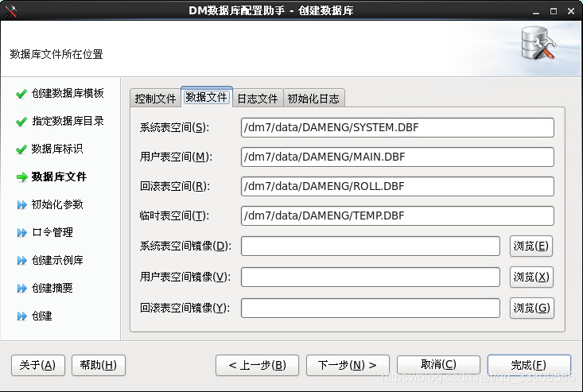
Task: Open help with 帮助(H) button
Action: [x=98, y=365]
